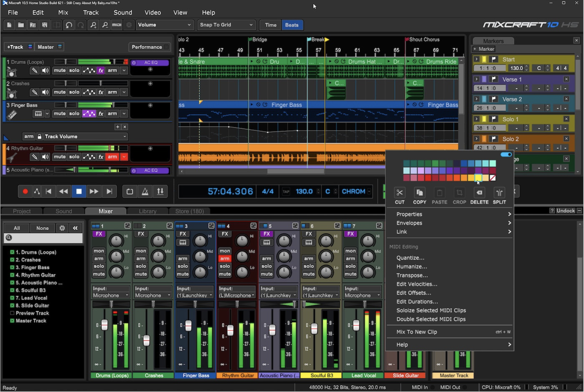The height and width of the screenshot is (392, 584).
Task: Switch timeline to Time mode
Action: [270, 25]
